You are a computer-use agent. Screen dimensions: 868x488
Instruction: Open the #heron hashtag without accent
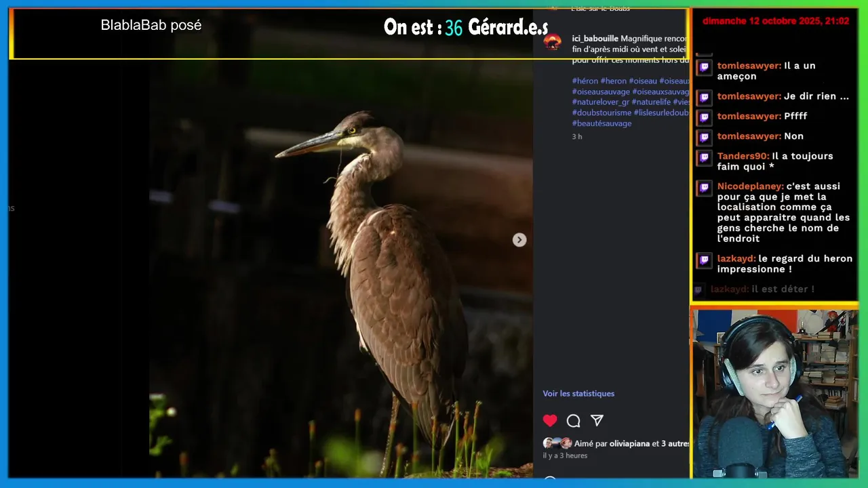(x=613, y=81)
